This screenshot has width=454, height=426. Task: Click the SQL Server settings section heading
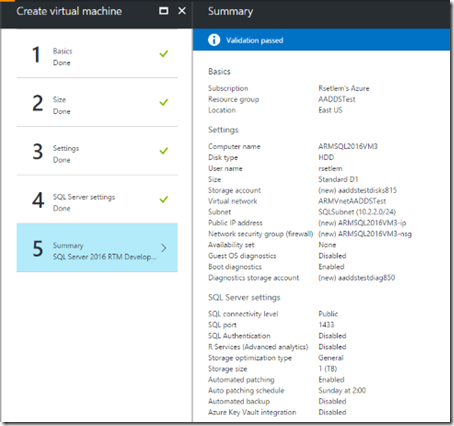(x=244, y=297)
